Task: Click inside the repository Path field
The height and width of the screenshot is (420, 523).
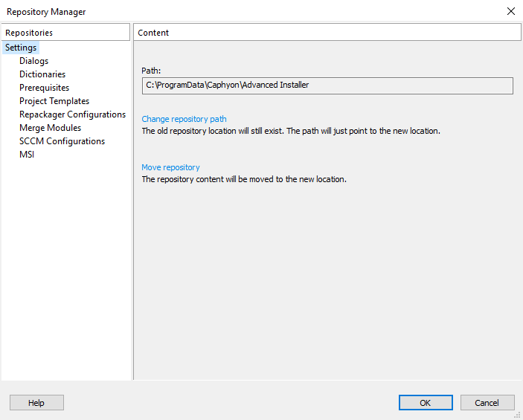Action: [x=327, y=85]
